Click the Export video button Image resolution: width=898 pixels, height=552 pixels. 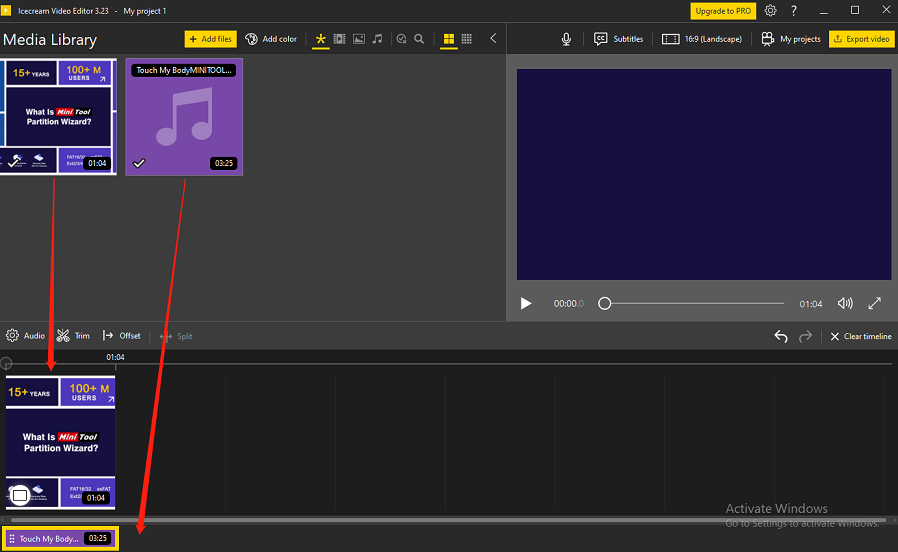click(x=861, y=39)
